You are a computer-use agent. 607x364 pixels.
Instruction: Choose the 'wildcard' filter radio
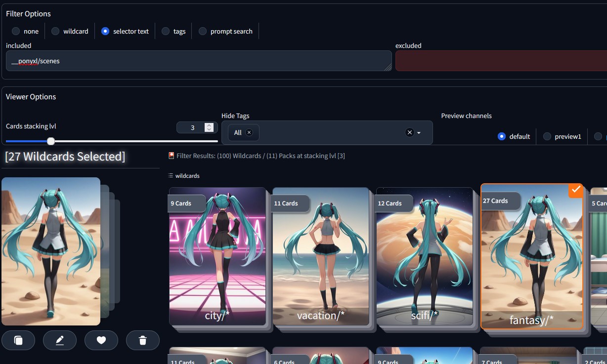point(55,31)
